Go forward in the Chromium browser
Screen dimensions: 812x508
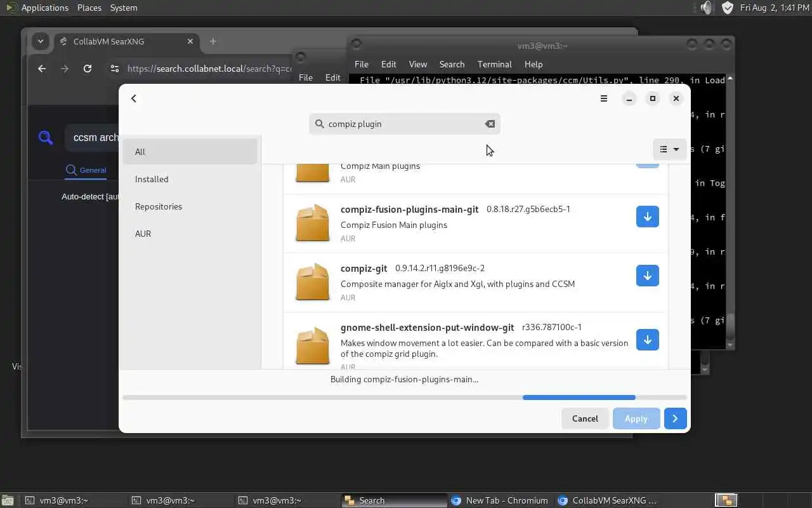point(65,69)
